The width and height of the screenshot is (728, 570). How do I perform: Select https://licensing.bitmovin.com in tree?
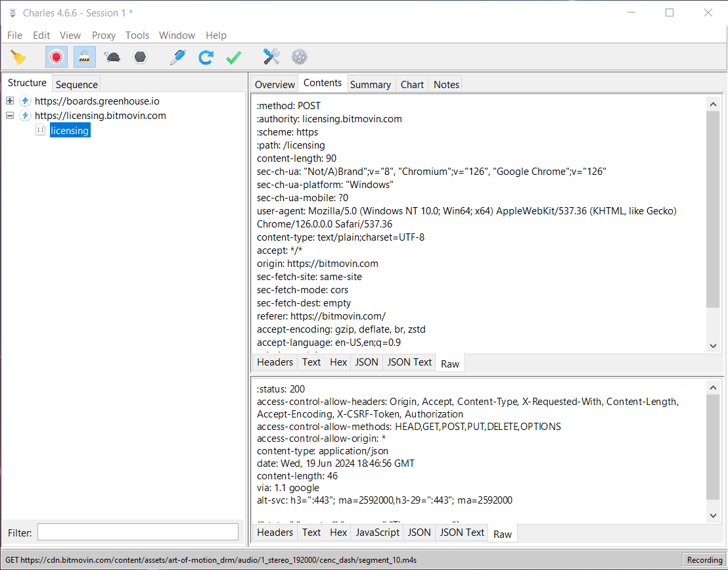[x=101, y=116]
